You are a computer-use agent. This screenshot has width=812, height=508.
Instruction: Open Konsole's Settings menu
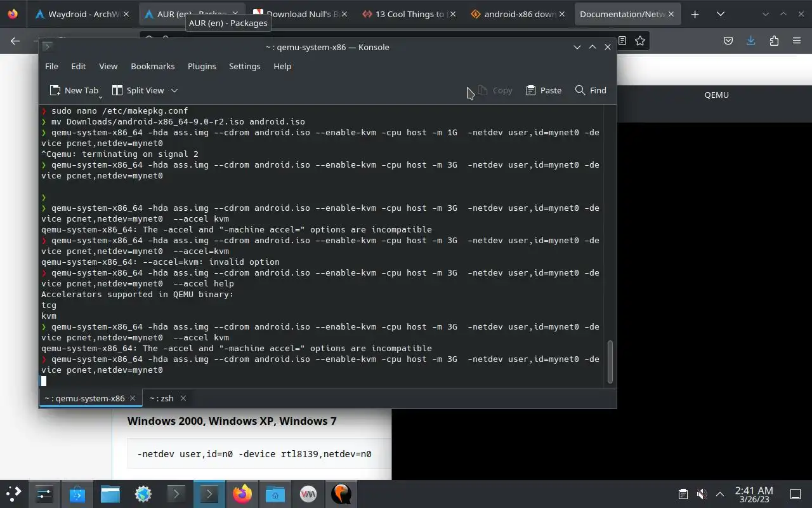[244, 66]
